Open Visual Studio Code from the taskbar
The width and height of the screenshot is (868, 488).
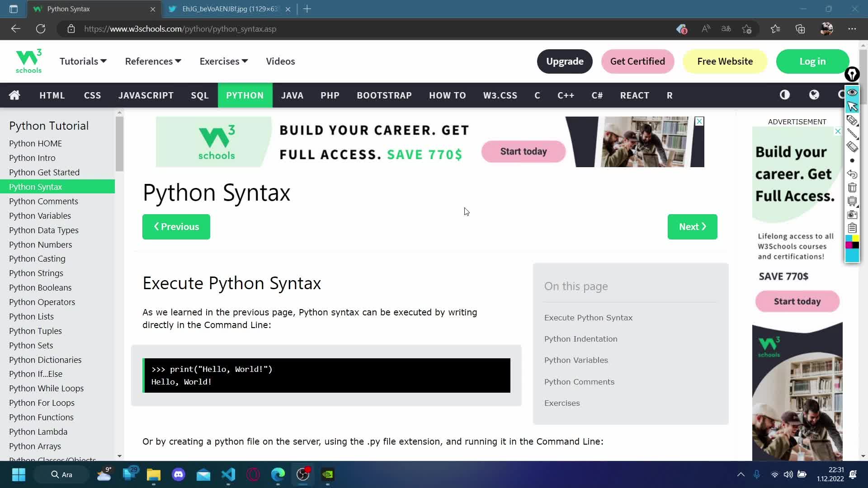click(x=228, y=474)
